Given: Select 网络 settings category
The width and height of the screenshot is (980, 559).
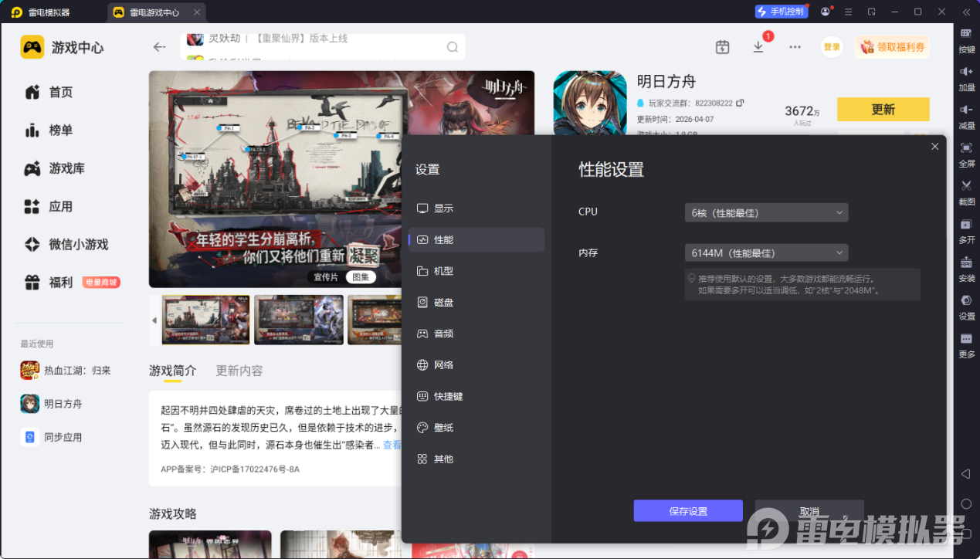Looking at the screenshot, I should 476,365.
